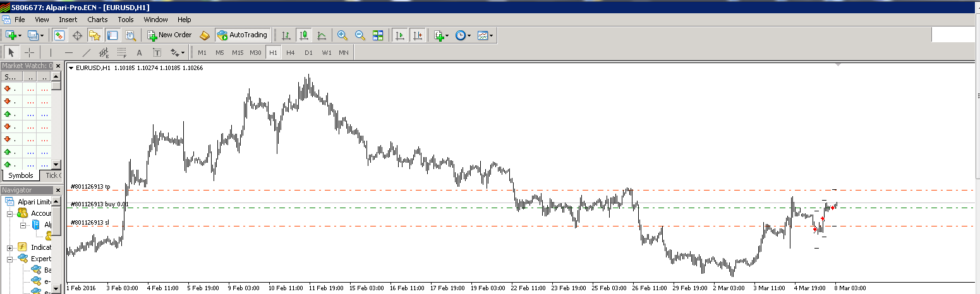Select the Crosshair tool
Screen dimensions: 980x294
[x=29, y=52]
